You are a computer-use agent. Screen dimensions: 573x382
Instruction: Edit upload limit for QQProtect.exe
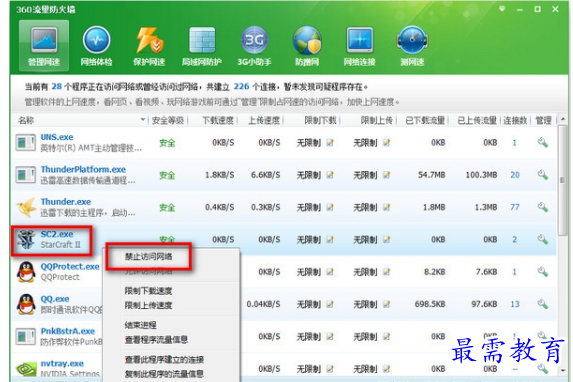(386, 272)
